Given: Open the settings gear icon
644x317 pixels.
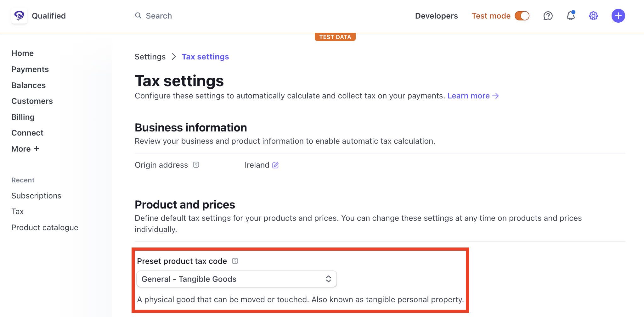Looking at the screenshot, I should [x=593, y=16].
